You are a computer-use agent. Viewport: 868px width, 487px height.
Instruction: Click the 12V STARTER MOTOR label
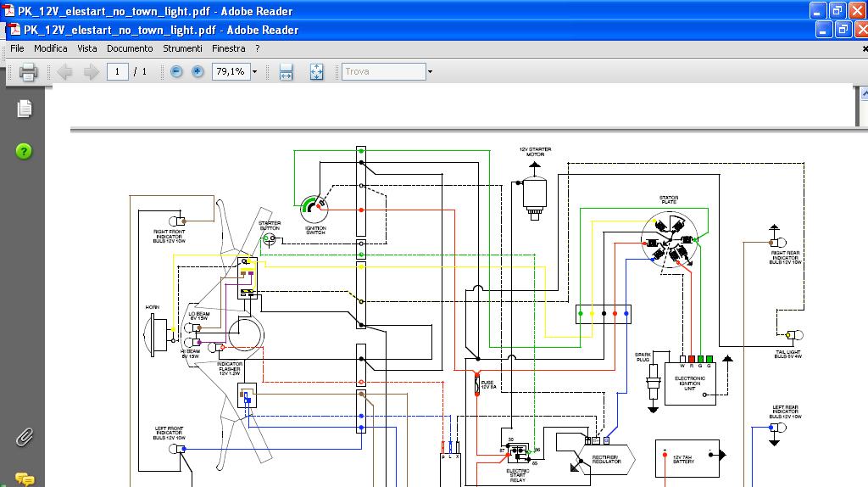535,152
